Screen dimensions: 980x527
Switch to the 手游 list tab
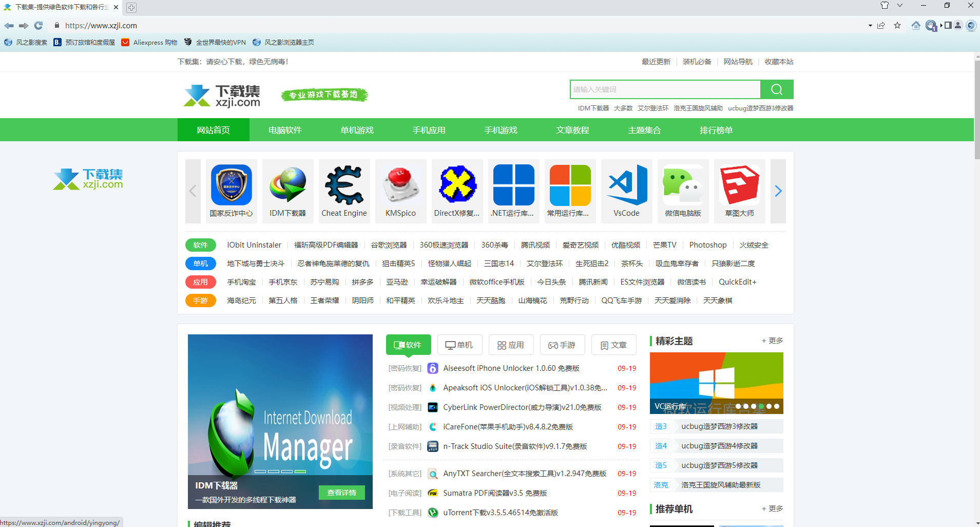(563, 345)
